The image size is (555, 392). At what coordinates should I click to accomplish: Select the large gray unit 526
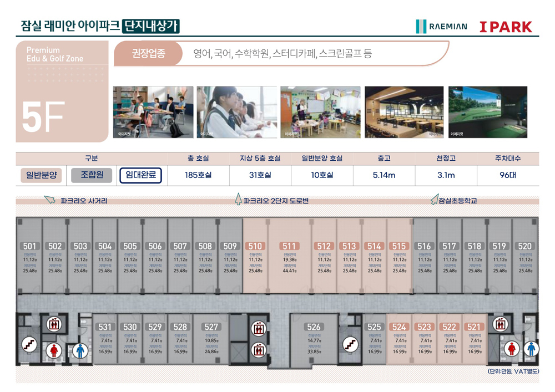click(x=314, y=340)
